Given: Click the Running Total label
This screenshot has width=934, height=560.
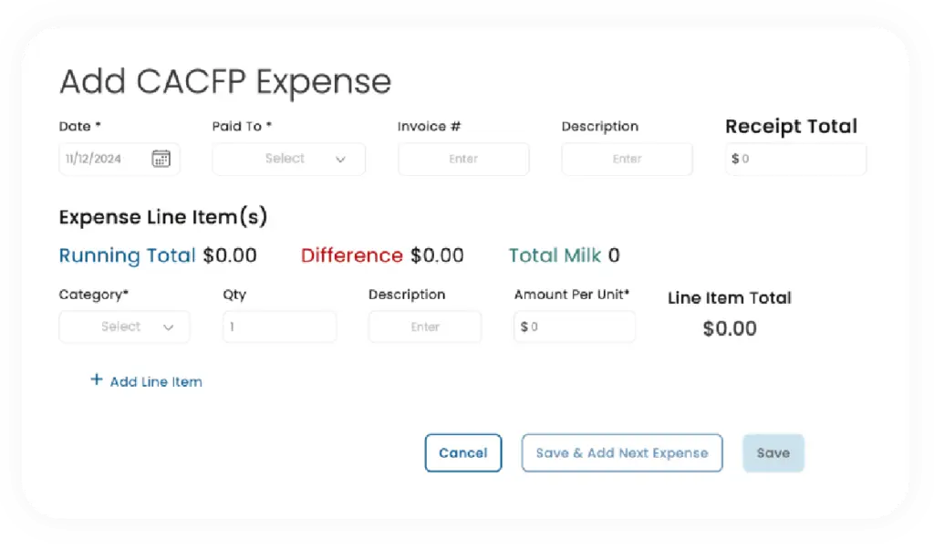Looking at the screenshot, I should coord(127,255).
